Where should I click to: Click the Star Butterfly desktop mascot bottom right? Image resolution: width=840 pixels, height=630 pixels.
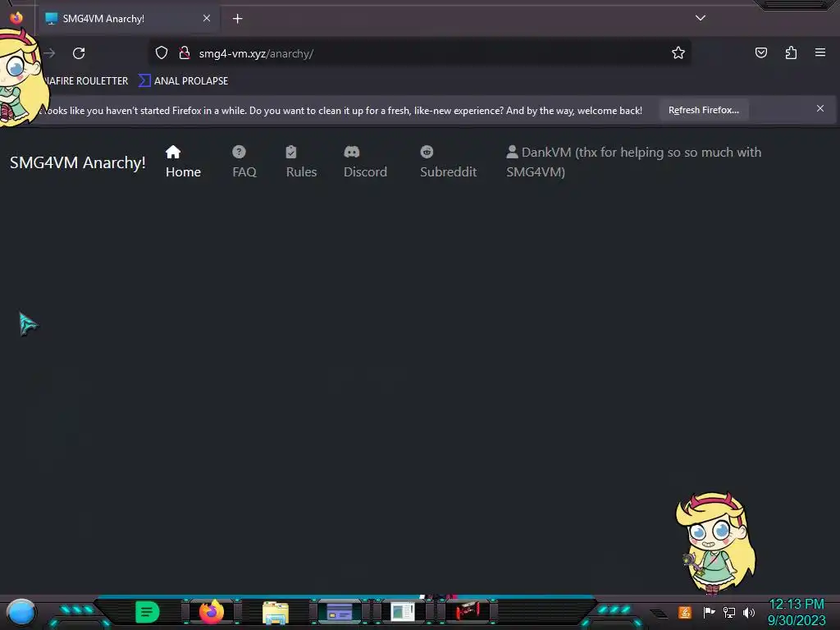click(x=715, y=543)
